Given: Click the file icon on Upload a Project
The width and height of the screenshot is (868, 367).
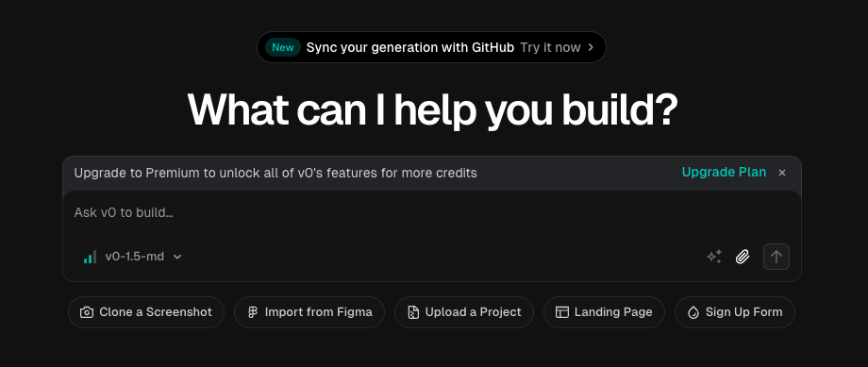Looking at the screenshot, I should (x=413, y=312).
